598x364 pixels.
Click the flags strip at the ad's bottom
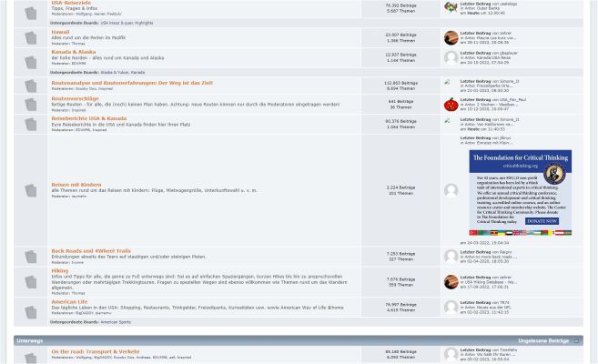(521, 233)
